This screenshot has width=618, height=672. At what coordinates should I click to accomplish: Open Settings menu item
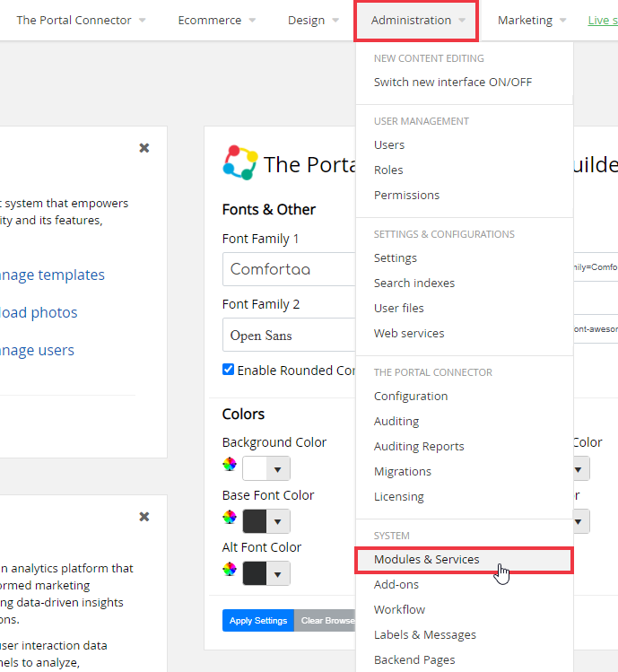point(396,258)
